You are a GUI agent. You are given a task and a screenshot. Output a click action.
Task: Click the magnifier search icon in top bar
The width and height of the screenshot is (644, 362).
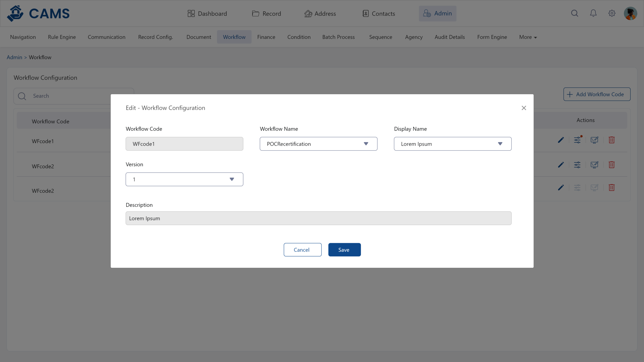tap(575, 13)
